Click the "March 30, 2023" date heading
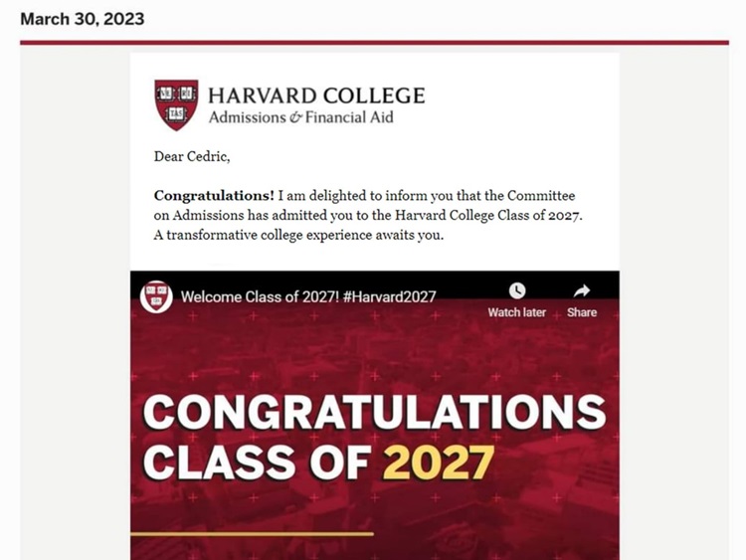Image resolution: width=746 pixels, height=560 pixels. (83, 19)
